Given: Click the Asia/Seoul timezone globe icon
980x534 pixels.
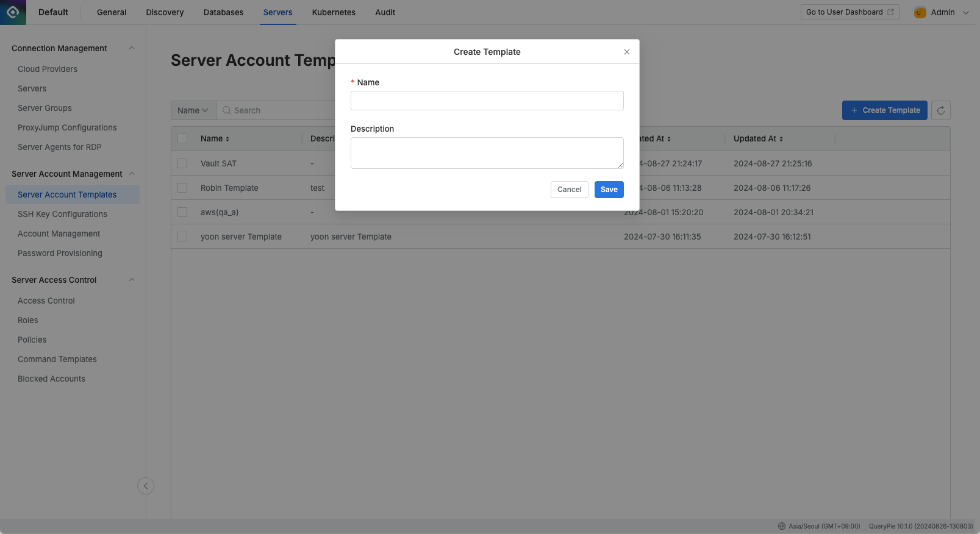Looking at the screenshot, I should 781,526.
